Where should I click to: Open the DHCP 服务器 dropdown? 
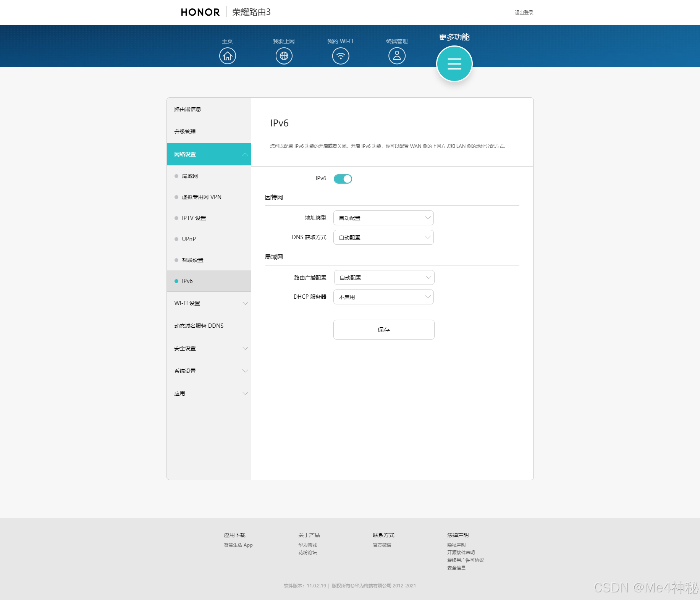click(383, 297)
